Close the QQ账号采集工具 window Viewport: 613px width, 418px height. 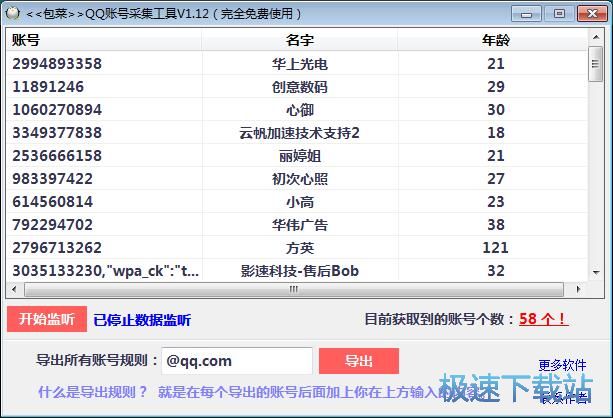[592, 14]
